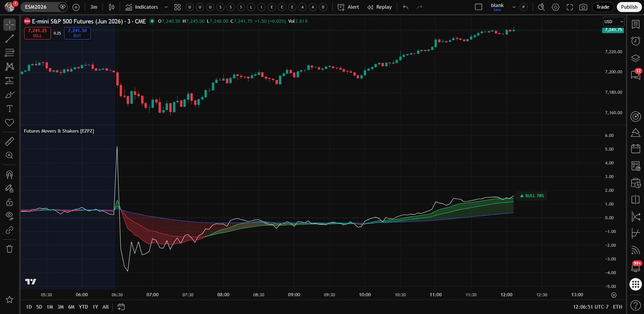Viewport: 644px width, 314px height.
Task: Select the 6M date range
Action: [x=71, y=306]
